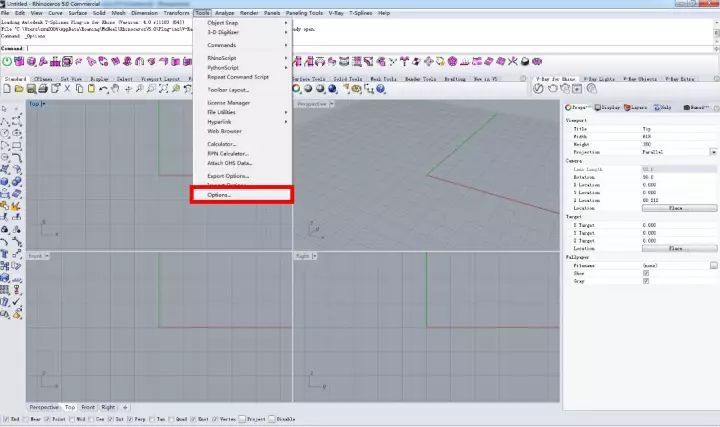Open V-Ray options with the V icon

[x=538, y=89]
